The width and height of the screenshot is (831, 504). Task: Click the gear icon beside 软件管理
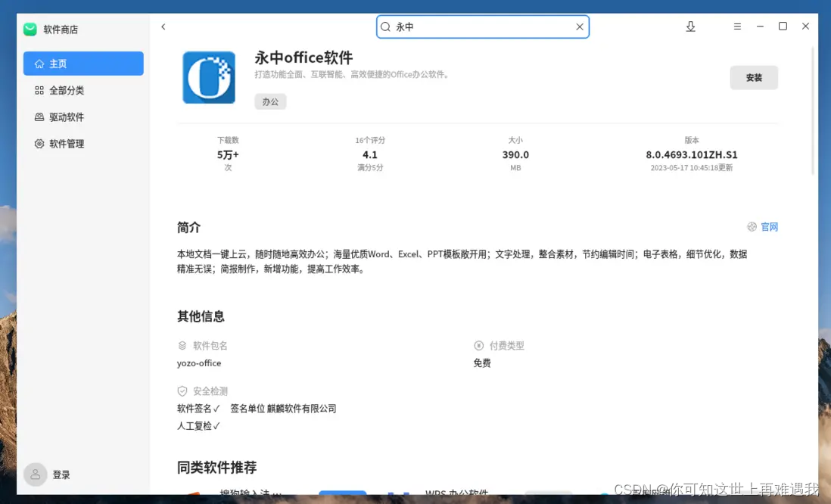pyautogui.click(x=39, y=144)
